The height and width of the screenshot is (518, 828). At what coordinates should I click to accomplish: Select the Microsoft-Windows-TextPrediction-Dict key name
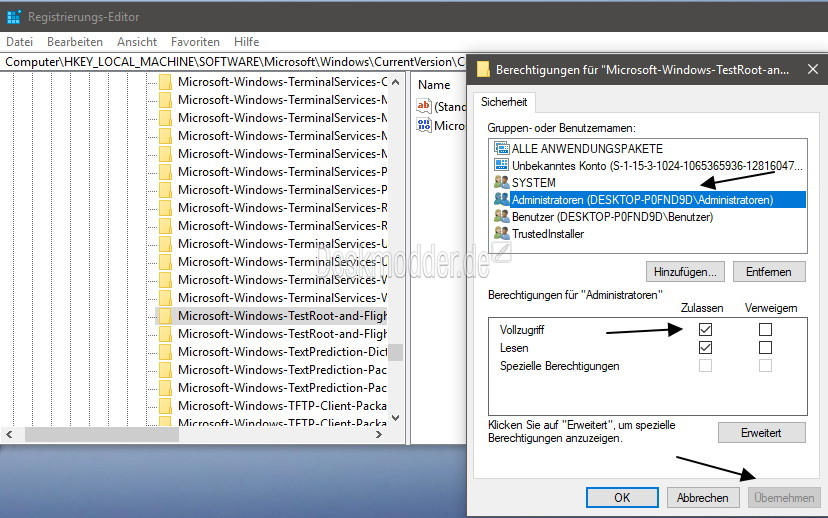(282, 352)
